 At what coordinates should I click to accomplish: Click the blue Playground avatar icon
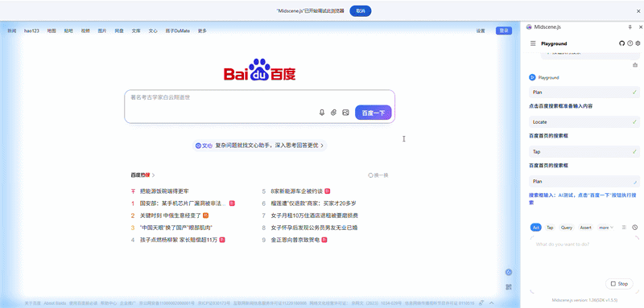coord(533,77)
